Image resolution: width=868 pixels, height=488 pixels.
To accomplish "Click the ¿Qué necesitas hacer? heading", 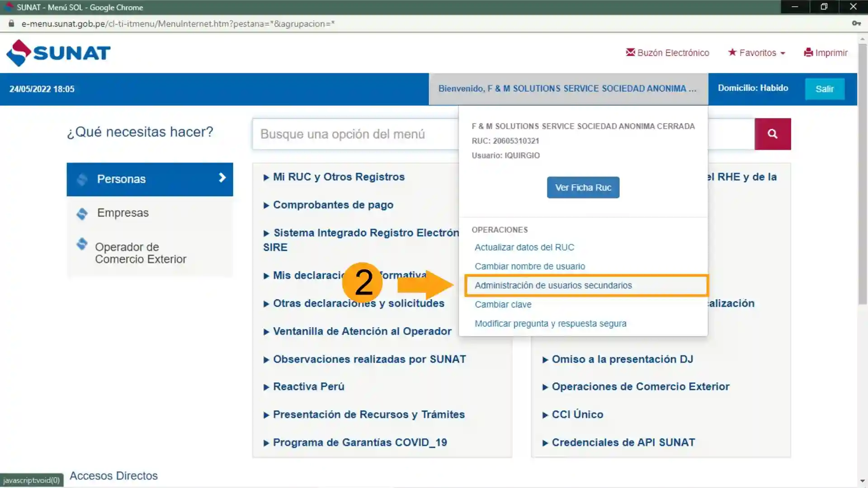I will coord(140,132).
